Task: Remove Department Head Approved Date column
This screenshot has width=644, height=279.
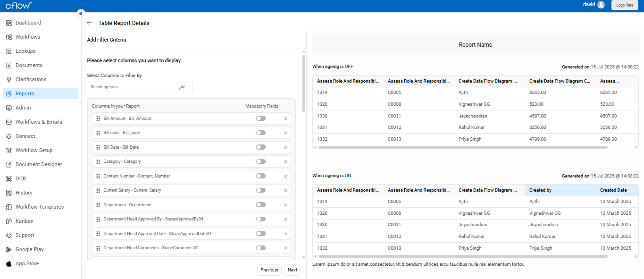Action: tap(285, 234)
